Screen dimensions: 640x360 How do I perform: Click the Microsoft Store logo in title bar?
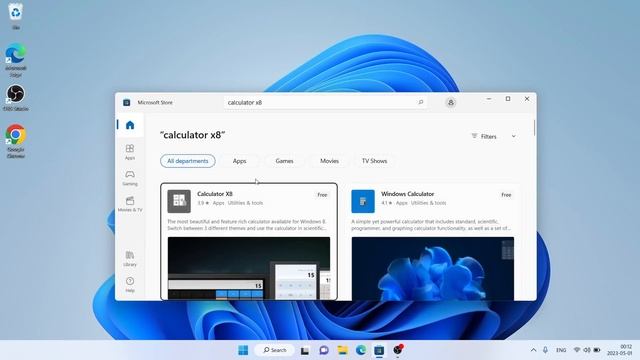(x=127, y=102)
